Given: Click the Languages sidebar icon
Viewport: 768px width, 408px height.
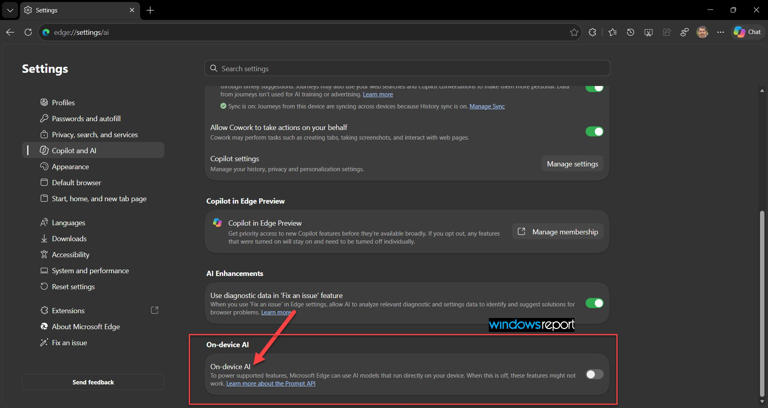Looking at the screenshot, I should [x=44, y=222].
